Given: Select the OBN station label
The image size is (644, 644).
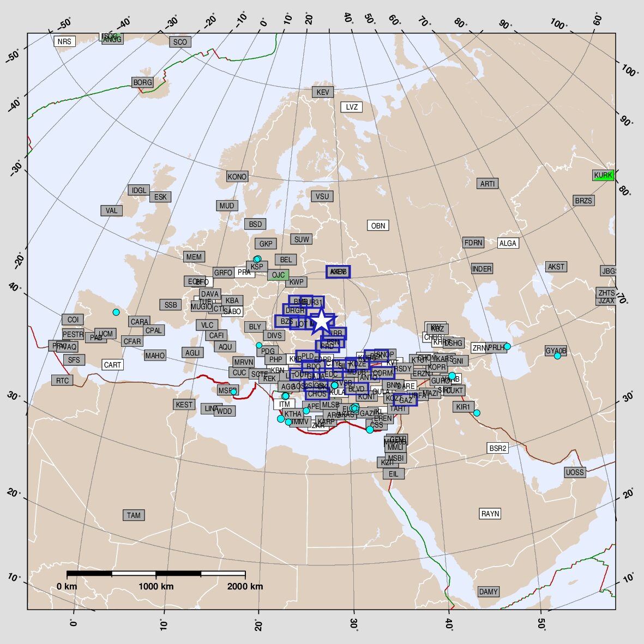Looking at the screenshot, I should point(378,226).
